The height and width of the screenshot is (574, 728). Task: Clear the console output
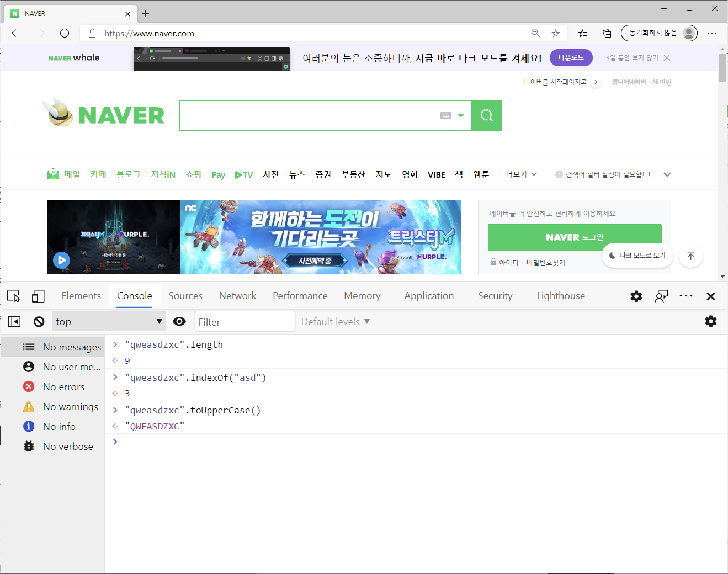pyautogui.click(x=39, y=322)
